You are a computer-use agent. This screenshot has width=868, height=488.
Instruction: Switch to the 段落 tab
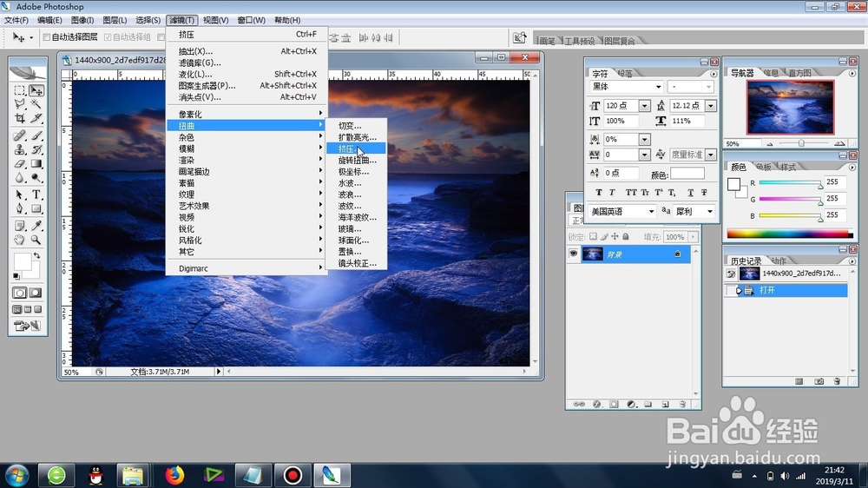pos(626,73)
